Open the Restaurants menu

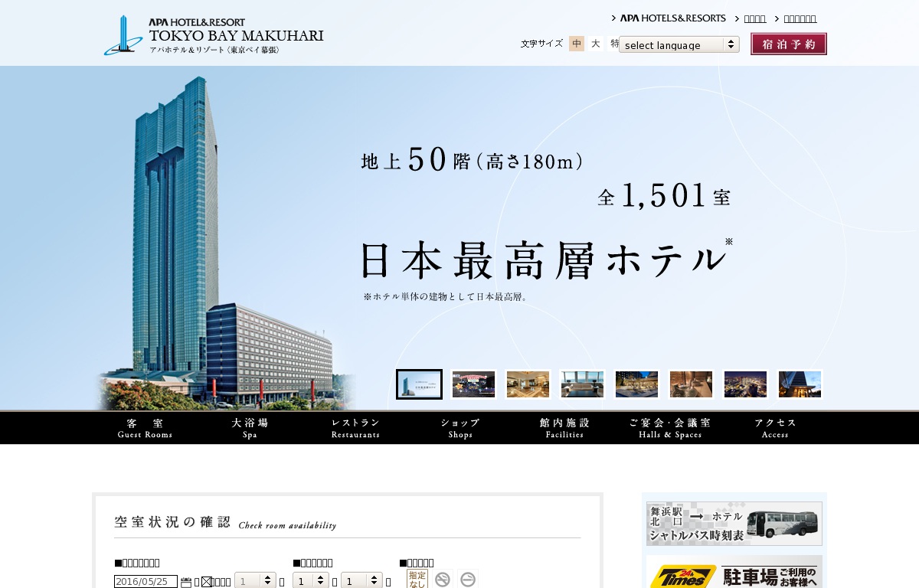(x=355, y=428)
